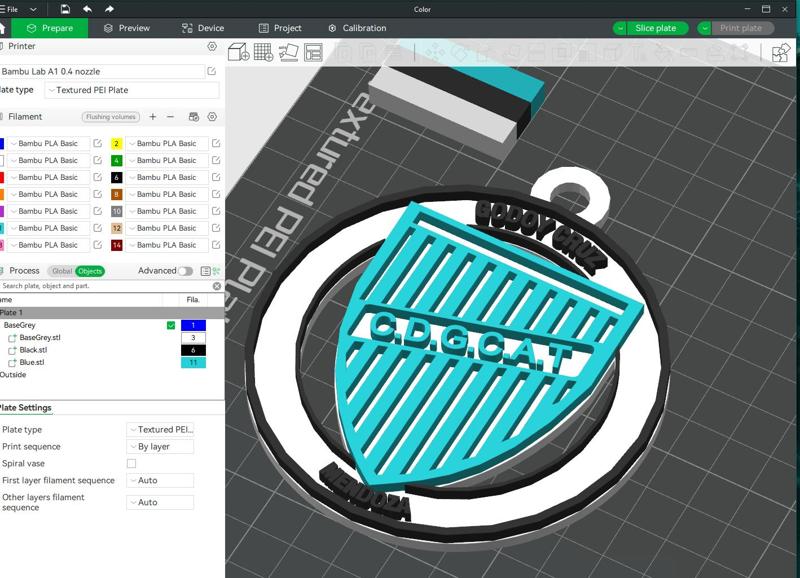Click the Auto orient icon
The height and width of the screenshot is (578, 800).
click(x=288, y=52)
